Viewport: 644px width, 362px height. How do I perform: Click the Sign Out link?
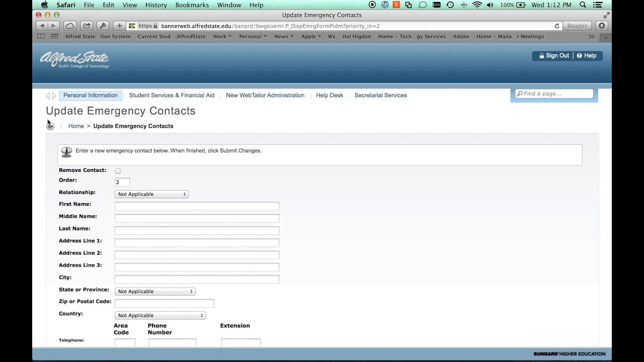[x=554, y=56]
